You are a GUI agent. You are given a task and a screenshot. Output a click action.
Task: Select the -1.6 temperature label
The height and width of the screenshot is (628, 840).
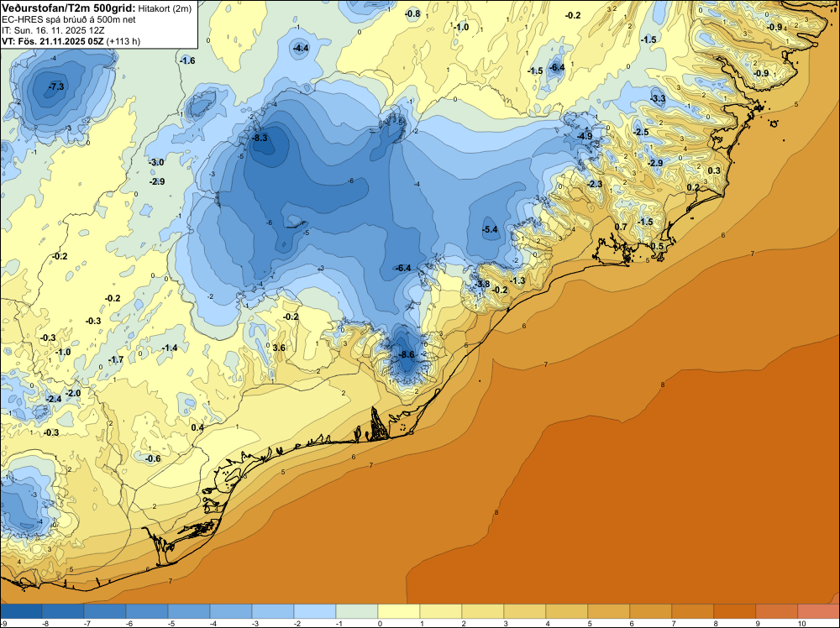coord(187,60)
